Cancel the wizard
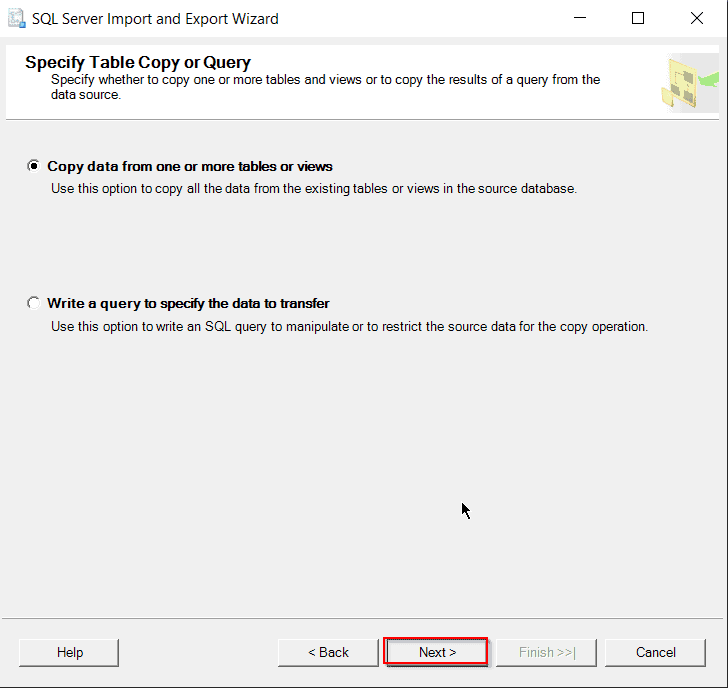Screen dimensions: 728x688 point(655,652)
